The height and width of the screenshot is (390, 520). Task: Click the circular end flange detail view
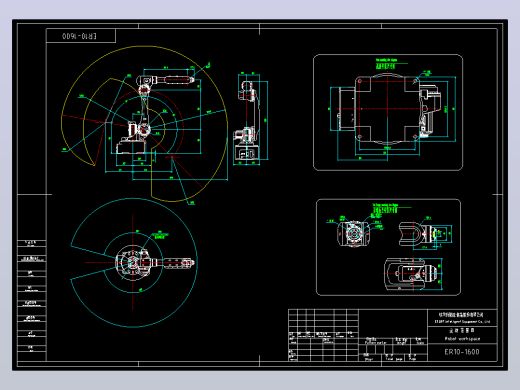pyautogui.click(x=353, y=233)
